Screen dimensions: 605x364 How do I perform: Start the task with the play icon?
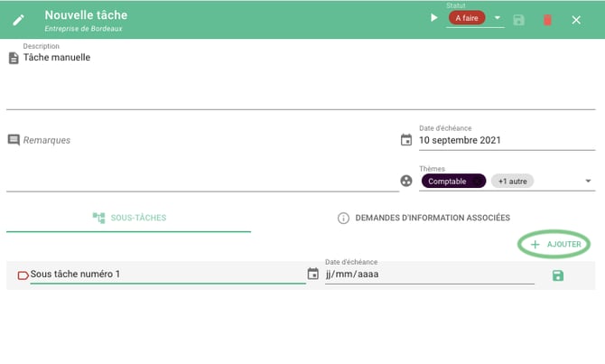(x=434, y=18)
